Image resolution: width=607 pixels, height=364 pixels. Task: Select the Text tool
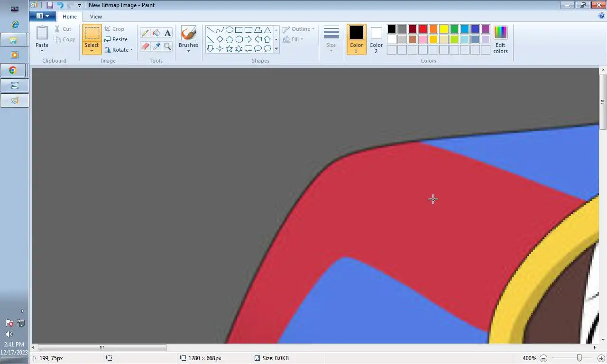(x=167, y=33)
